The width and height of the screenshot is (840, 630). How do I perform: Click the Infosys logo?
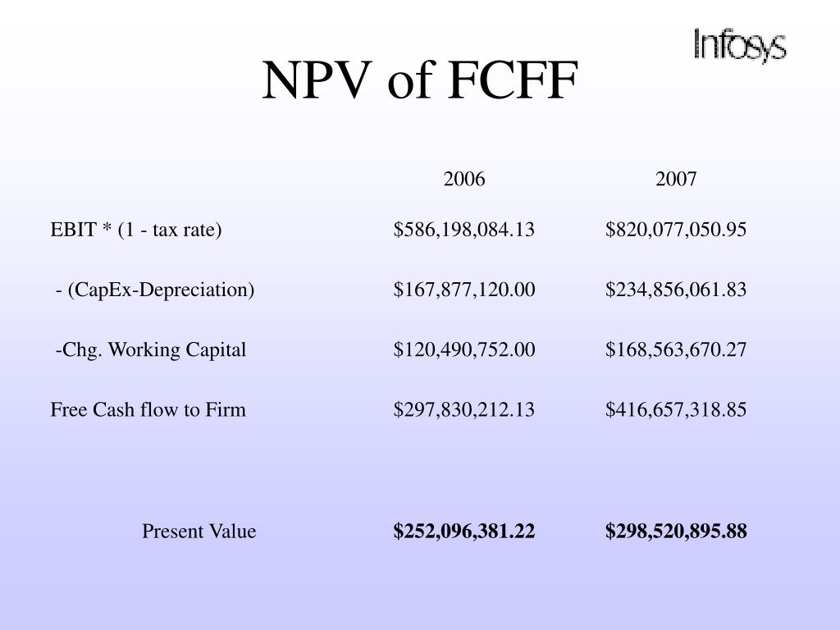click(x=740, y=46)
